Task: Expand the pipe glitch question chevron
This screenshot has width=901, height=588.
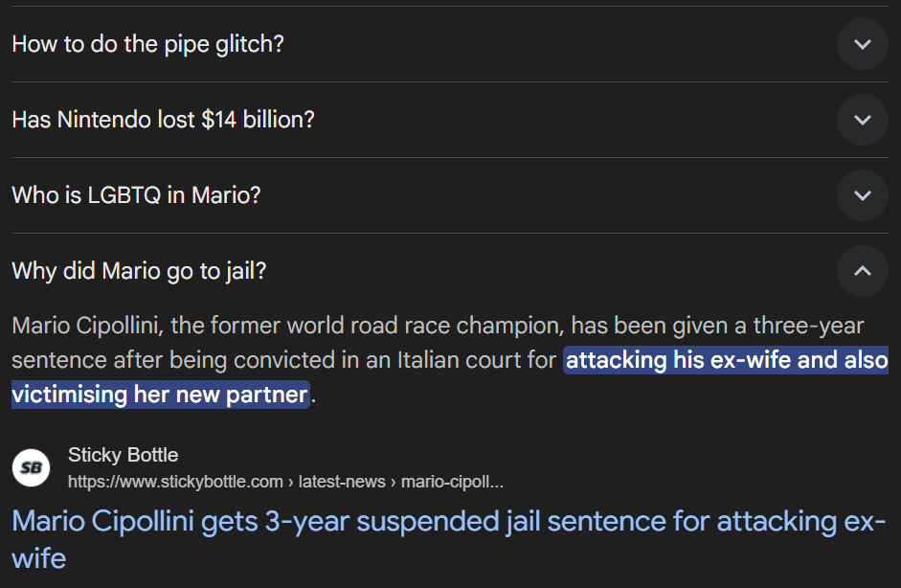Action: [x=862, y=44]
